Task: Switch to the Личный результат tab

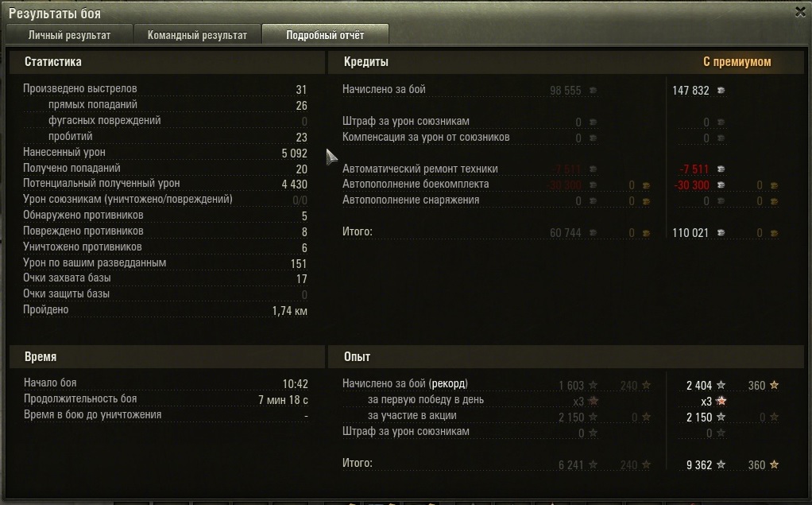Action: [x=69, y=35]
